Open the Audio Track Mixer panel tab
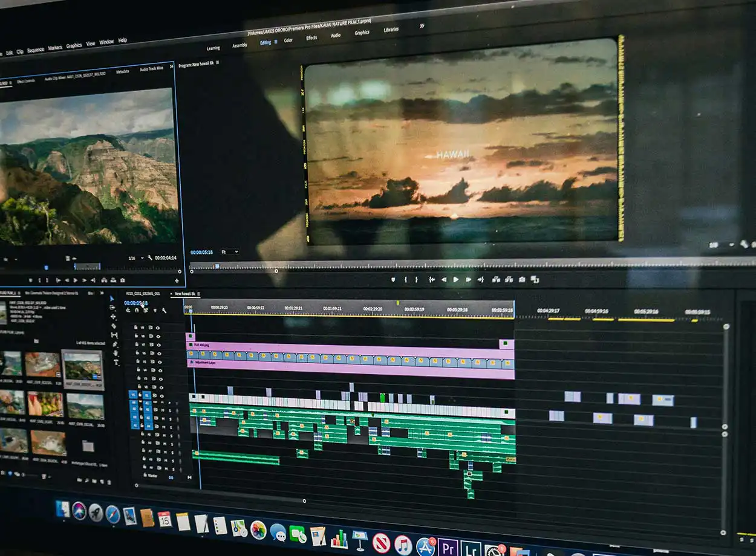The height and width of the screenshot is (556, 756). point(151,69)
